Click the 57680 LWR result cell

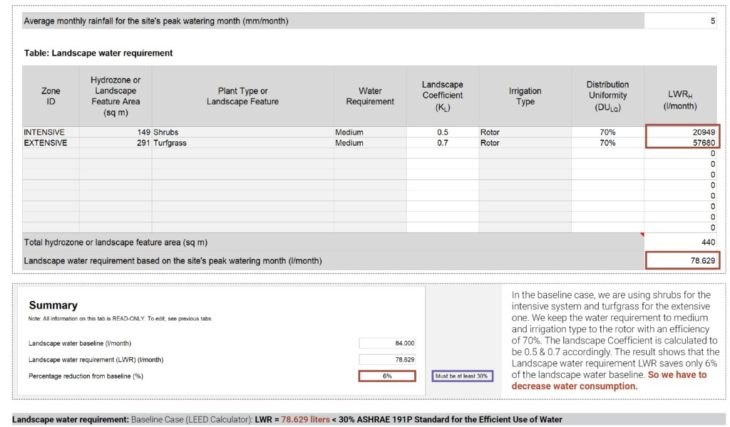[681, 143]
